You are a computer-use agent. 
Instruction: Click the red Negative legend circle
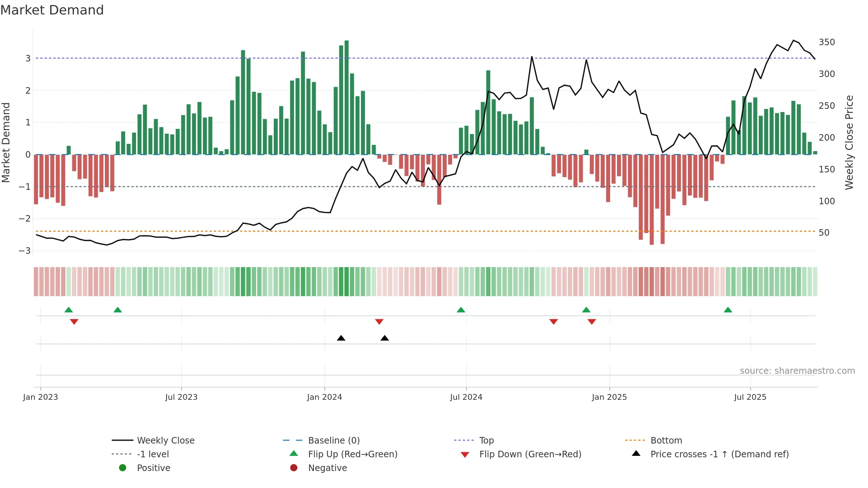tap(294, 468)
